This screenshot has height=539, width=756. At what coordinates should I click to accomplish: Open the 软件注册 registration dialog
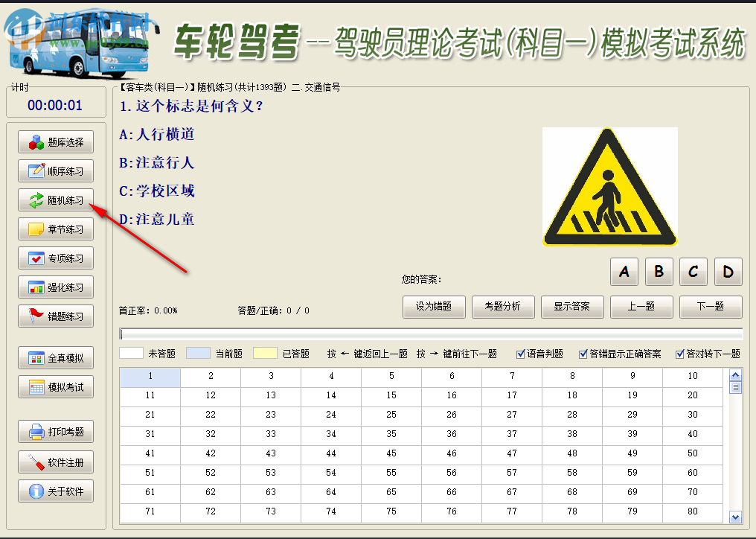pos(56,461)
